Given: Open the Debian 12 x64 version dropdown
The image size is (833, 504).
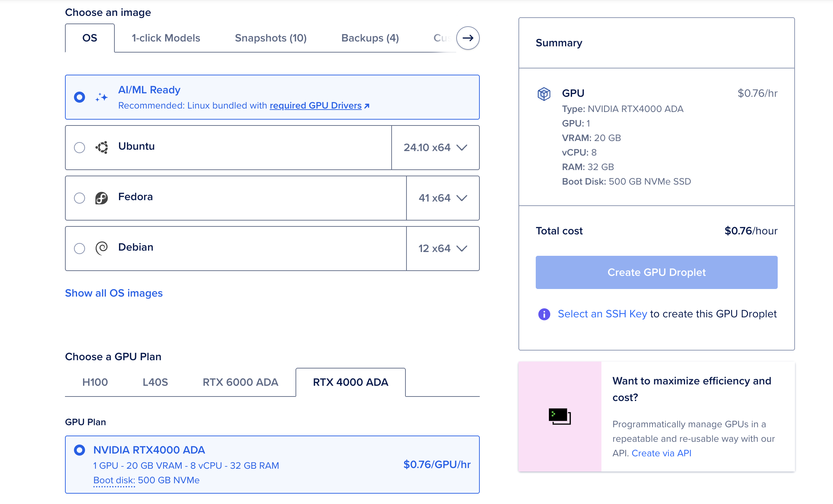Looking at the screenshot, I should pyautogui.click(x=443, y=249).
